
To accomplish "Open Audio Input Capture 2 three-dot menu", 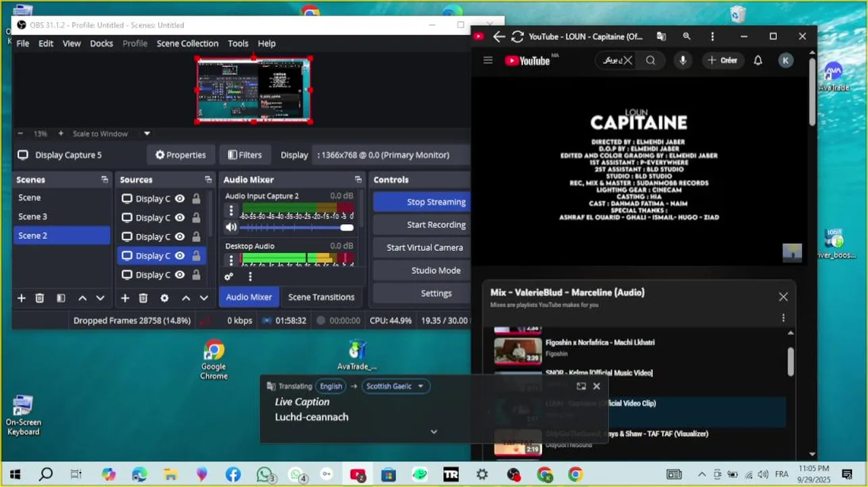I will click(231, 210).
